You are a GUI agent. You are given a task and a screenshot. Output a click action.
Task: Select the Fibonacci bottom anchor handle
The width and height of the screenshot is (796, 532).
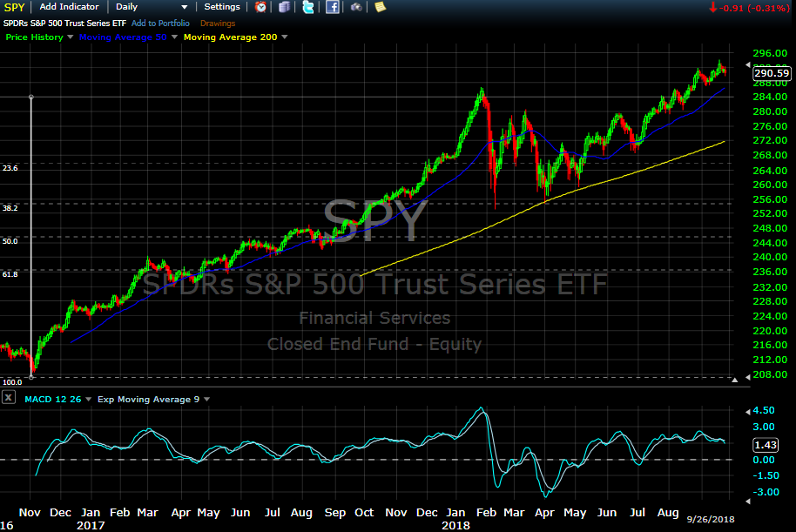point(31,377)
